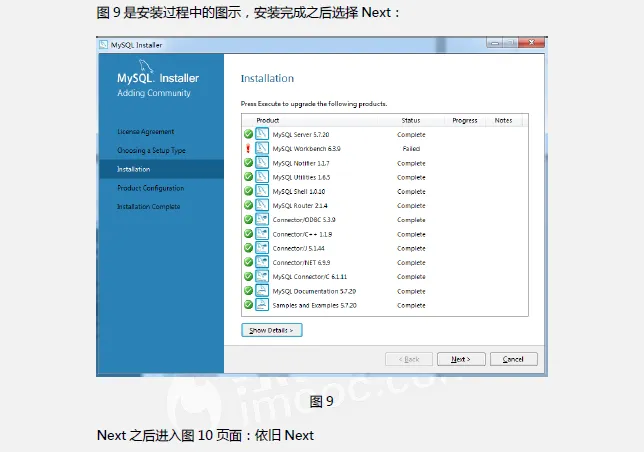Select the License Agreement step

[x=145, y=131]
